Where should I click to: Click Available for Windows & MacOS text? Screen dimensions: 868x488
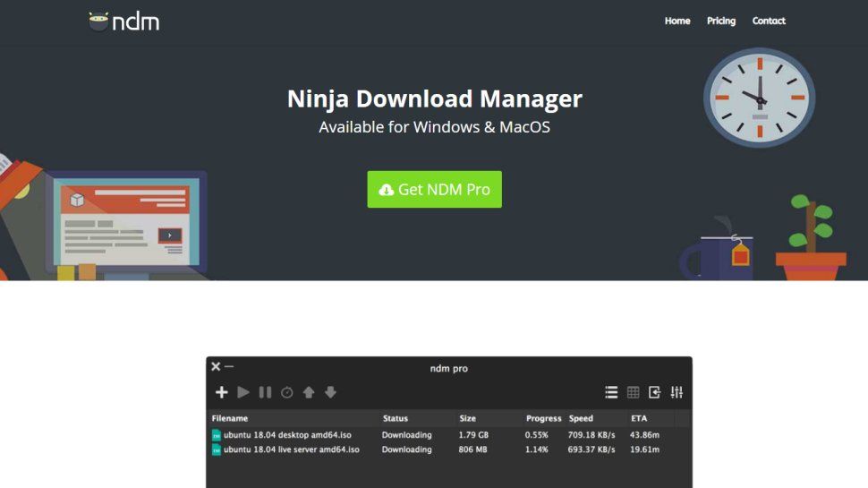(x=435, y=127)
